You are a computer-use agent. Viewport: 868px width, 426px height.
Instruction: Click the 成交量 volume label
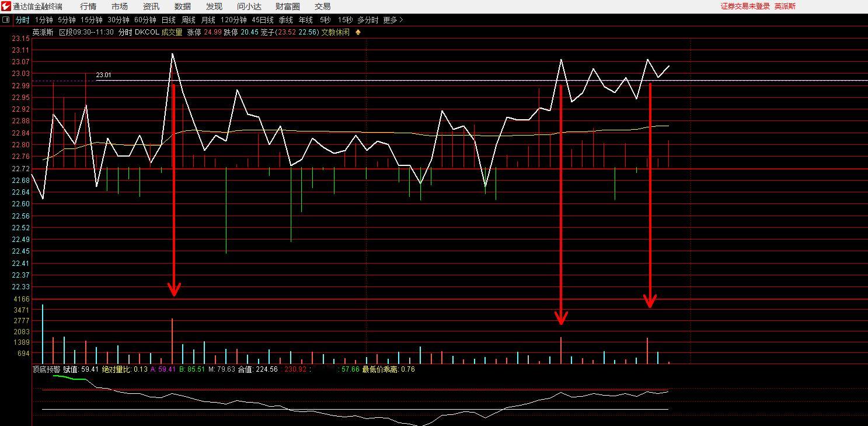pyautogui.click(x=172, y=32)
